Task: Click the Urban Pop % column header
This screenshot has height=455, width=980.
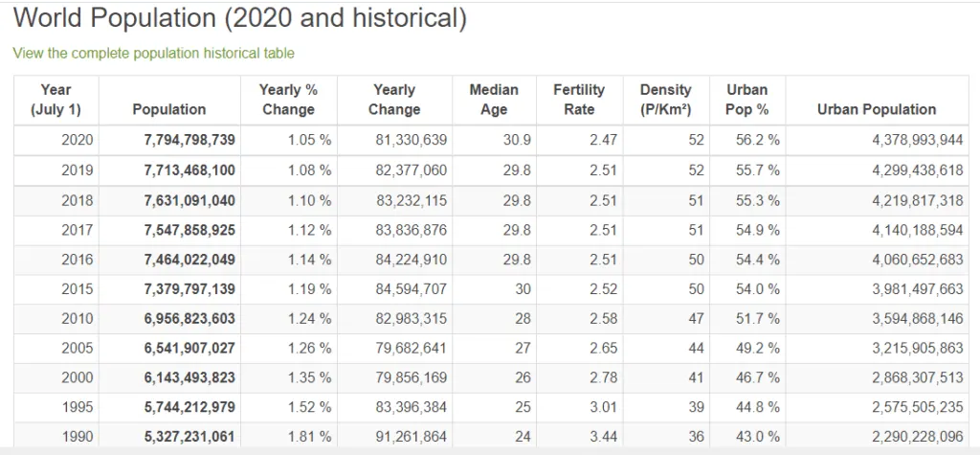Action: (747, 101)
